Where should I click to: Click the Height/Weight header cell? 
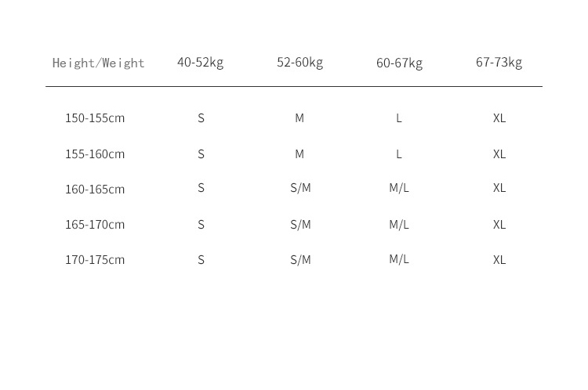point(98,63)
